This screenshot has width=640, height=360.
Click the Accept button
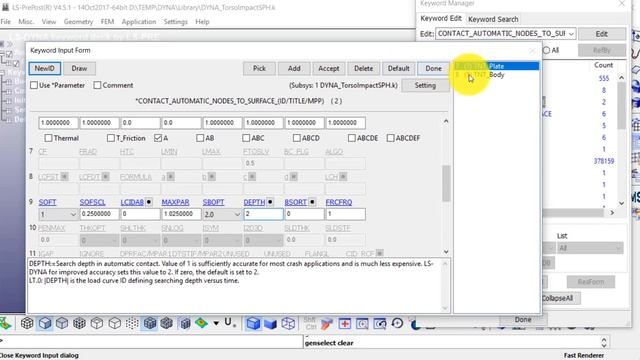click(329, 69)
